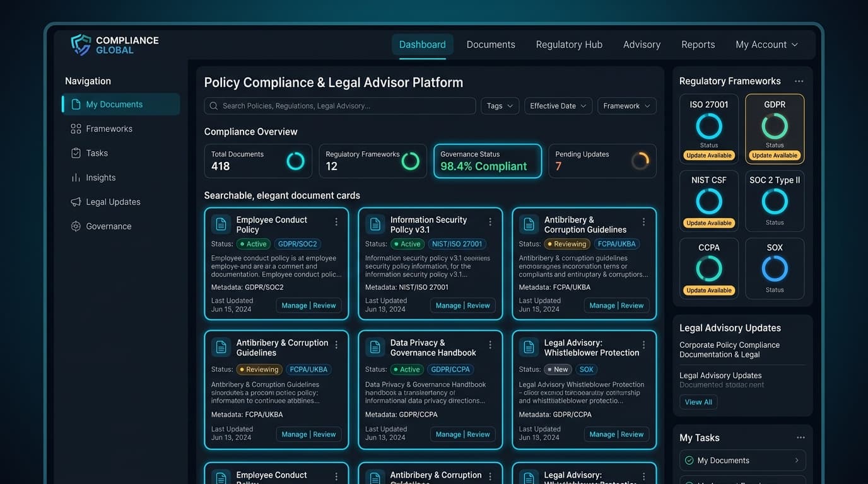Select Frameworks in the navigation sidebar
Image resolution: width=868 pixels, height=484 pixels.
tap(121, 129)
